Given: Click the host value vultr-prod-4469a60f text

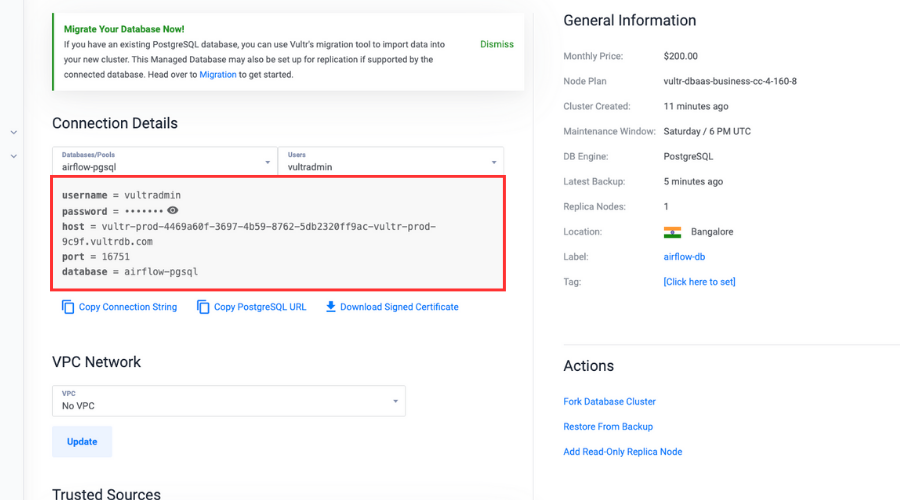Looking at the screenshot, I should coord(249,234).
